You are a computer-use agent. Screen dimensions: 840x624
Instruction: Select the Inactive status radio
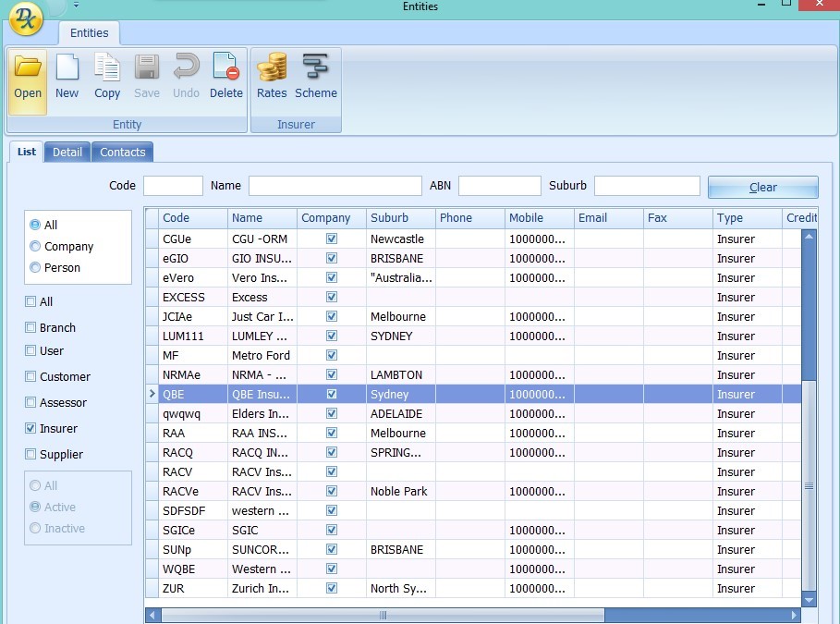coord(35,528)
